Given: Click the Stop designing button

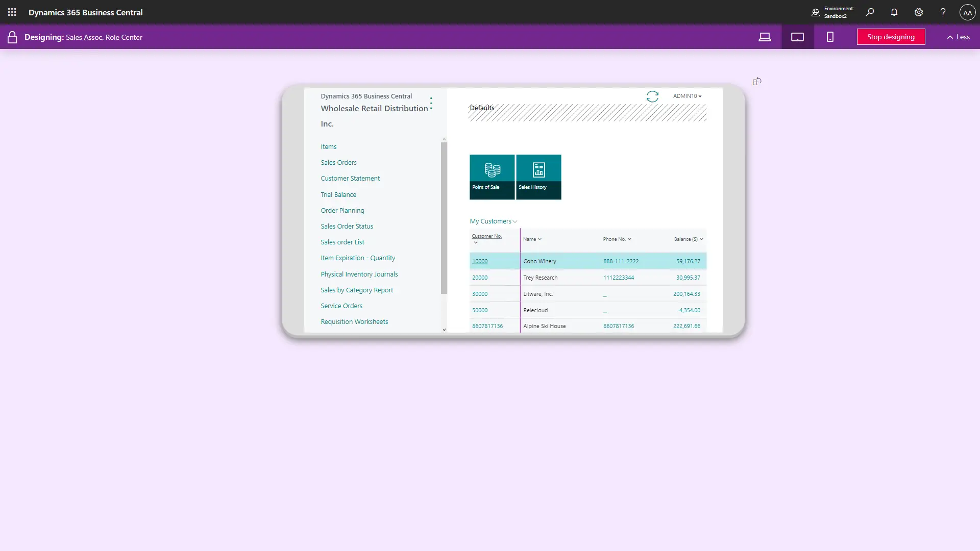Looking at the screenshot, I should (x=891, y=37).
